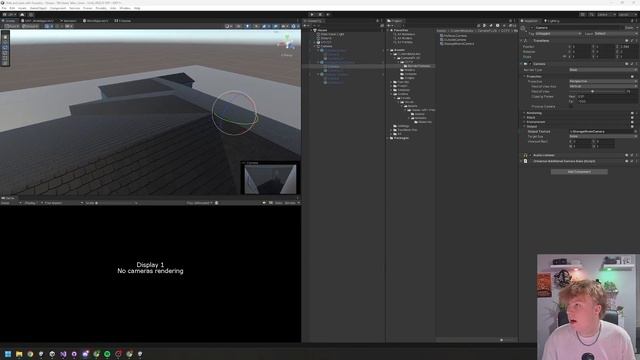Open the Windows Start menu
640x360 pixels.
click(8, 354)
